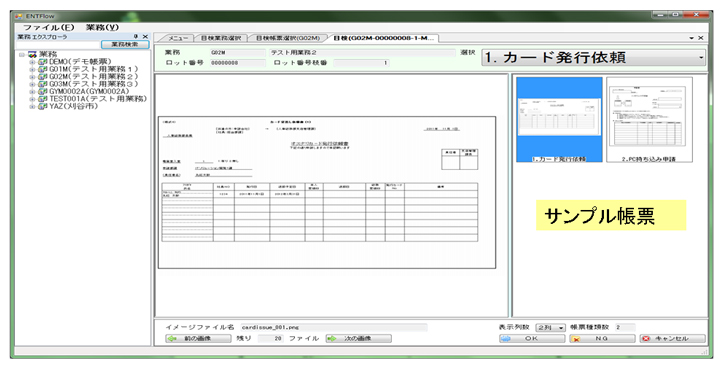Viewport: 725px width, 365px height.
Task: Click the ENTFlow application icon in title bar
Action: [18, 16]
